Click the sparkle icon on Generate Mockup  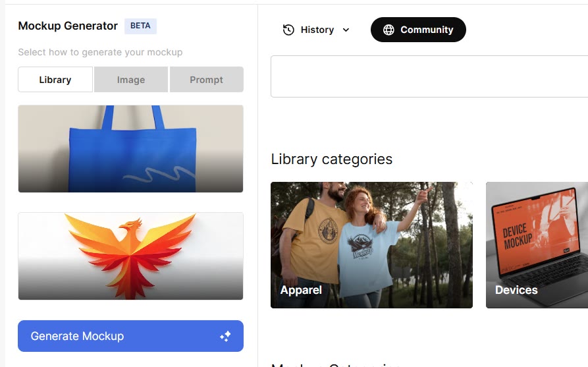coord(225,337)
